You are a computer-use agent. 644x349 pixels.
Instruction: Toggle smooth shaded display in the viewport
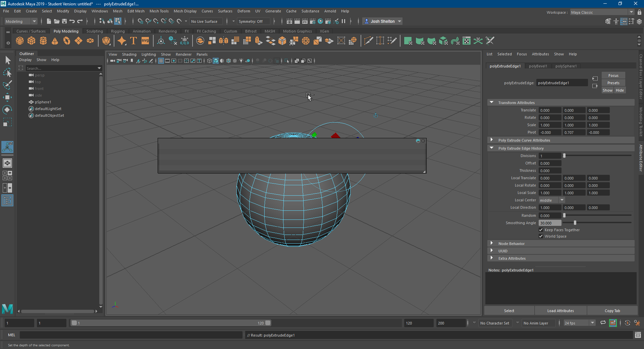tap(216, 61)
